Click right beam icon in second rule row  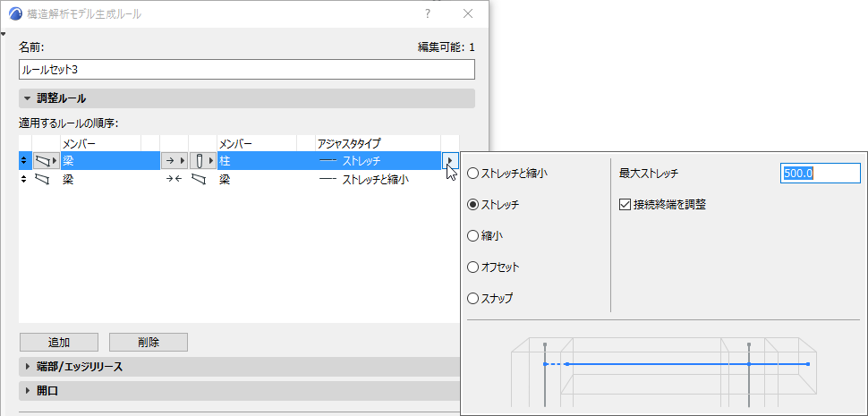199,179
